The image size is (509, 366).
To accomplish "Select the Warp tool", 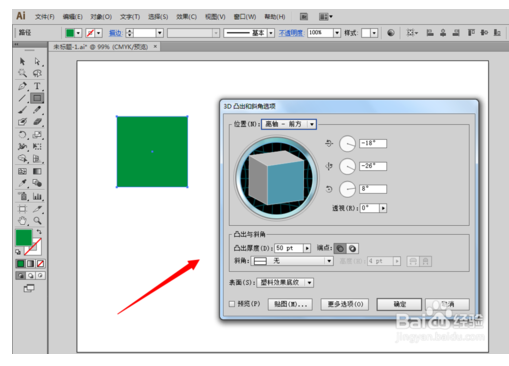I will (x=22, y=147).
